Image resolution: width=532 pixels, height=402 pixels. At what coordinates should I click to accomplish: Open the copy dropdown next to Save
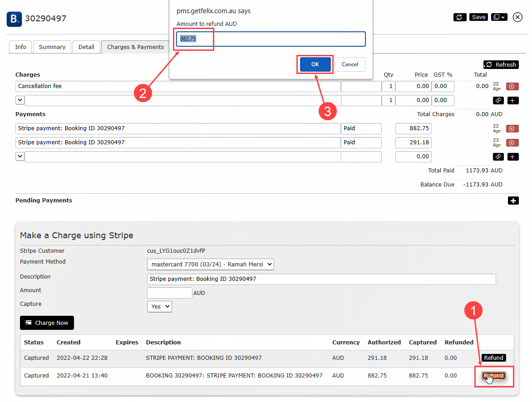499,17
